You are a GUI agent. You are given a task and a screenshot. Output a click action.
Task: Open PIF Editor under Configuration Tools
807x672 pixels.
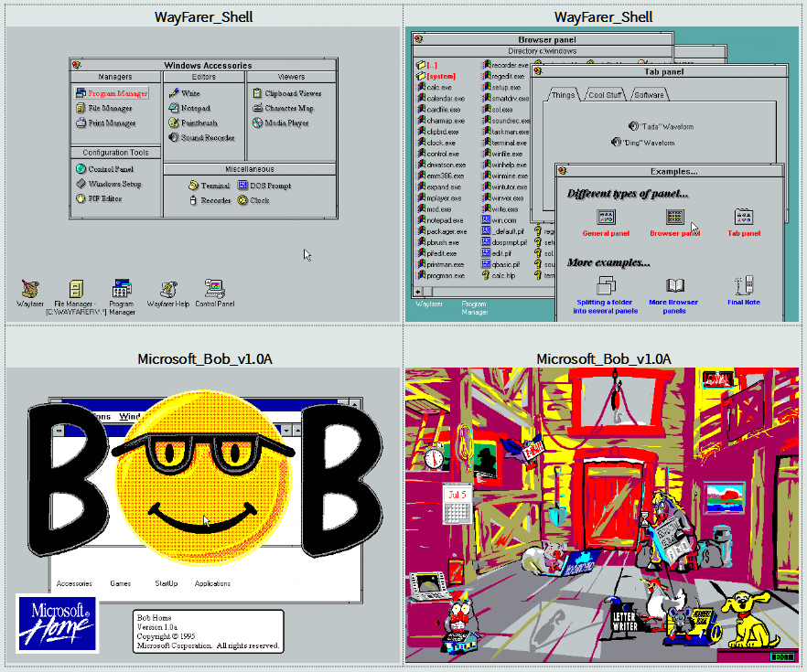point(99,198)
